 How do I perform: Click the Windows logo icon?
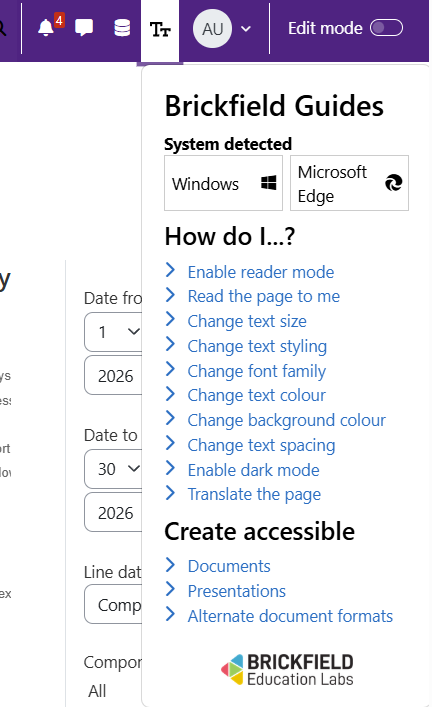click(x=269, y=183)
